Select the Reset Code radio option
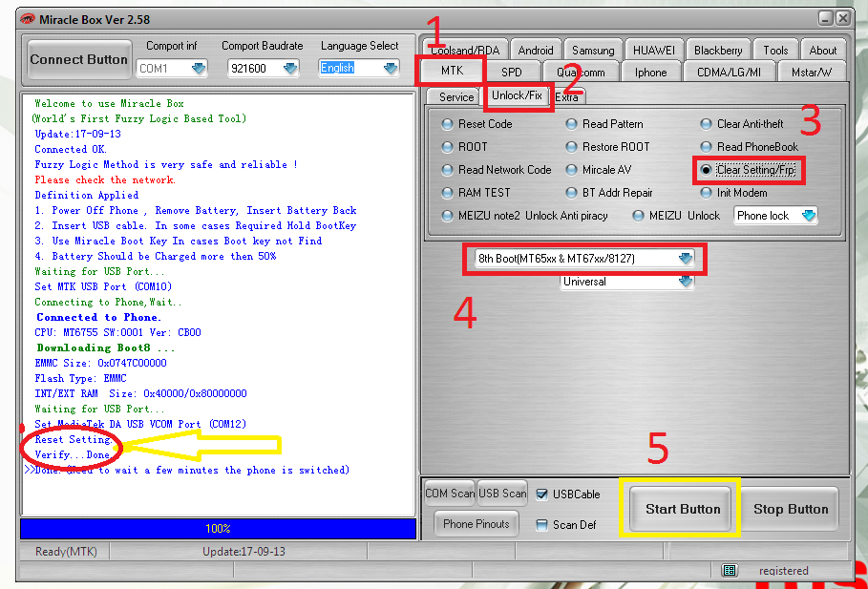 click(476, 124)
